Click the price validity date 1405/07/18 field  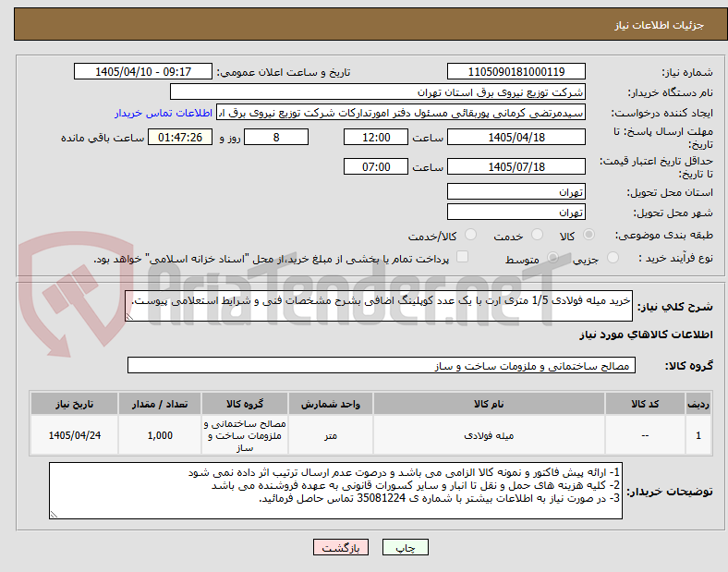(516, 166)
